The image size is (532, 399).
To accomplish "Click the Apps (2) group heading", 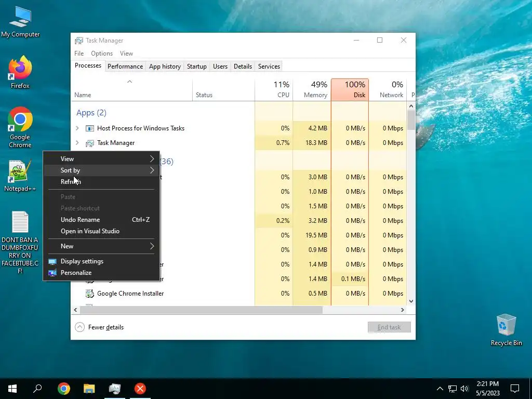I will pos(91,113).
